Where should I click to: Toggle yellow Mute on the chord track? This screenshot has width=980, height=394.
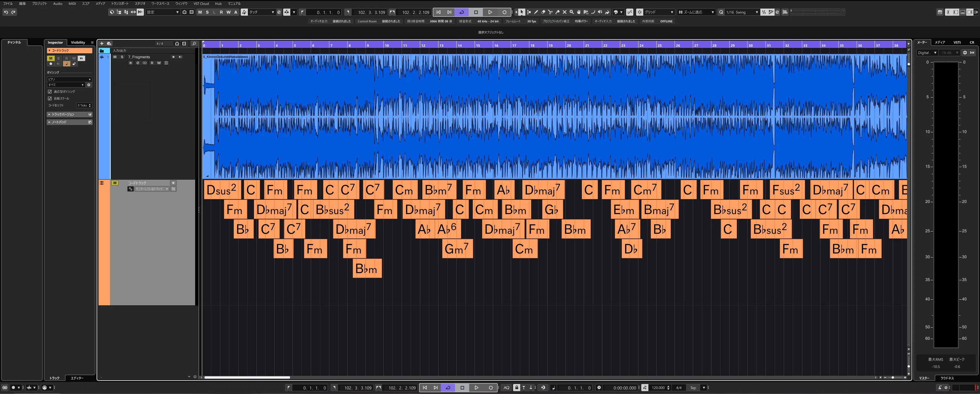point(115,183)
